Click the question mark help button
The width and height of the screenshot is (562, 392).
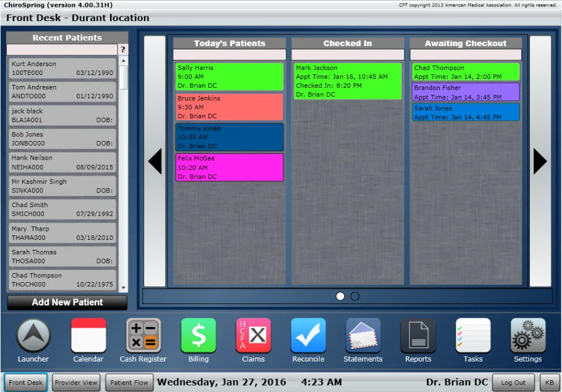123,50
